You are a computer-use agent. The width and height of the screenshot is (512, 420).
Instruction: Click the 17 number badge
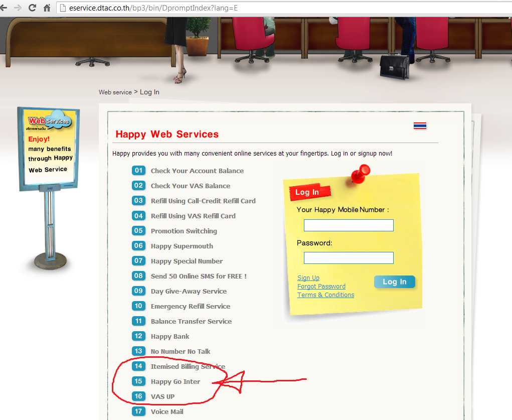coord(138,411)
